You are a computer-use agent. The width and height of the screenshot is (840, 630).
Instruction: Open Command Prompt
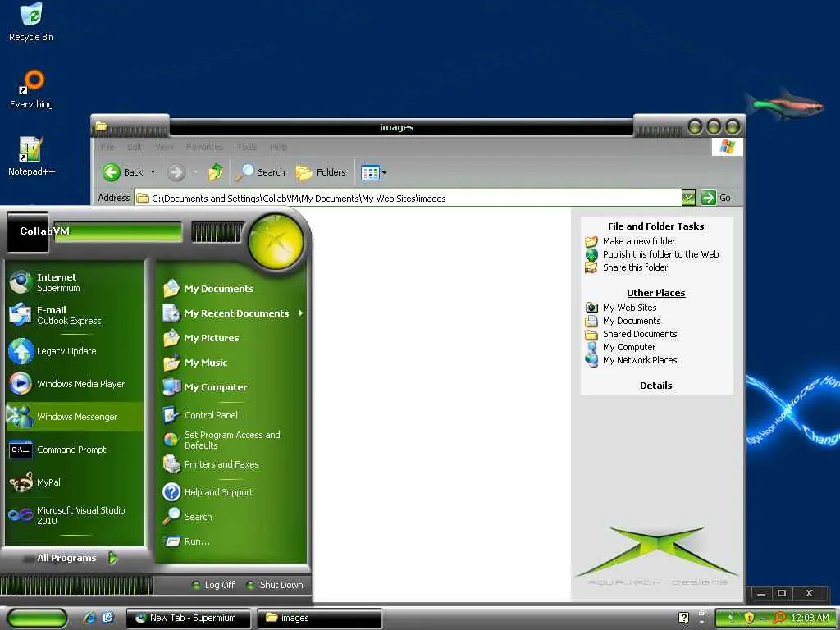click(x=75, y=450)
